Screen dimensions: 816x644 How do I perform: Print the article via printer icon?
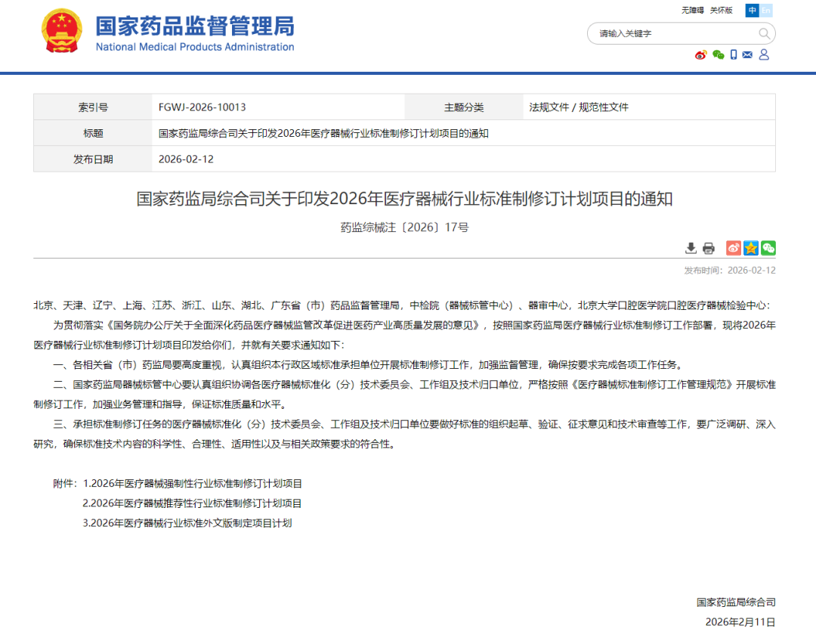coord(708,249)
